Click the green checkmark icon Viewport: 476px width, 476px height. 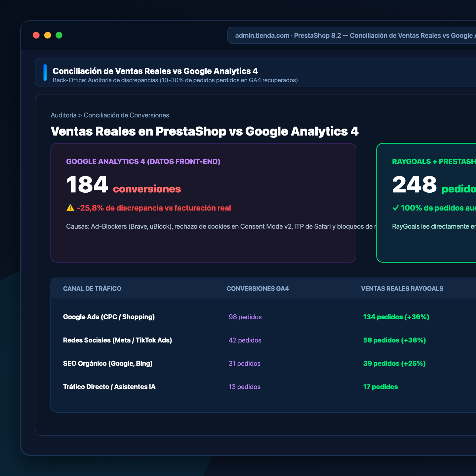click(x=395, y=208)
